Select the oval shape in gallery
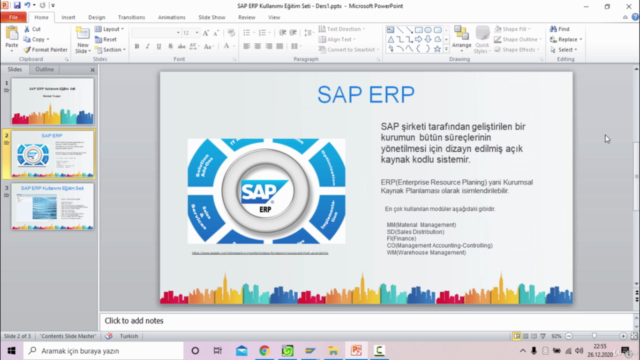The height and width of the screenshot is (360, 640). (428, 30)
